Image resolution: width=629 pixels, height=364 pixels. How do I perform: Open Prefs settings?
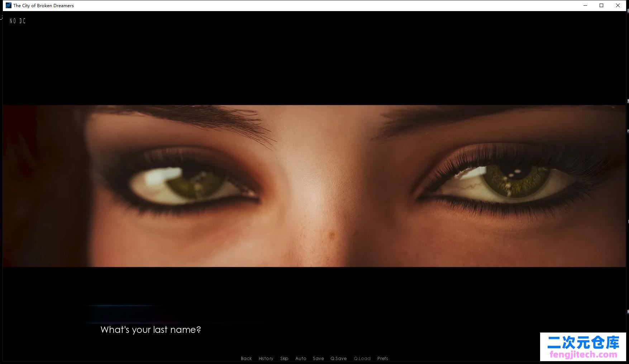pyautogui.click(x=383, y=358)
